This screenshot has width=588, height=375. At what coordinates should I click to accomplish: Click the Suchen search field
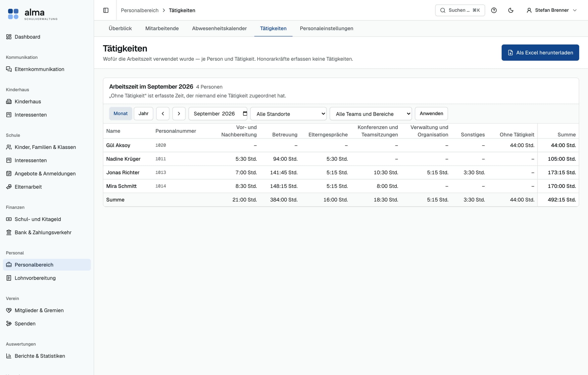click(x=460, y=10)
